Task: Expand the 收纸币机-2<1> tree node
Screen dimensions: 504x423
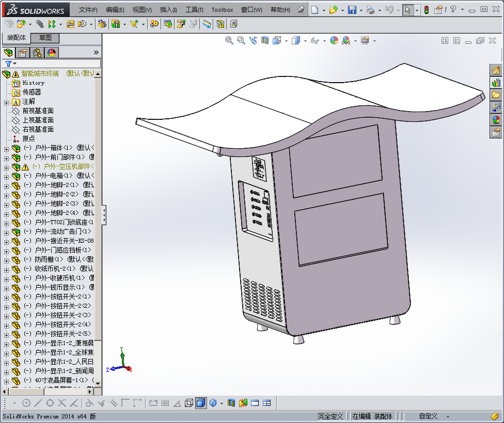Action: pos(6,270)
